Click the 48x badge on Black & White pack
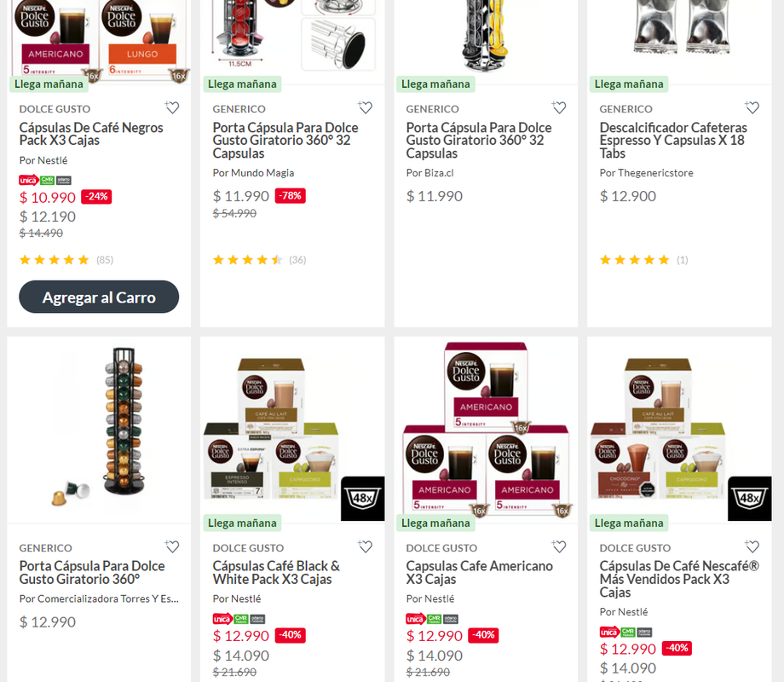 coord(363,499)
